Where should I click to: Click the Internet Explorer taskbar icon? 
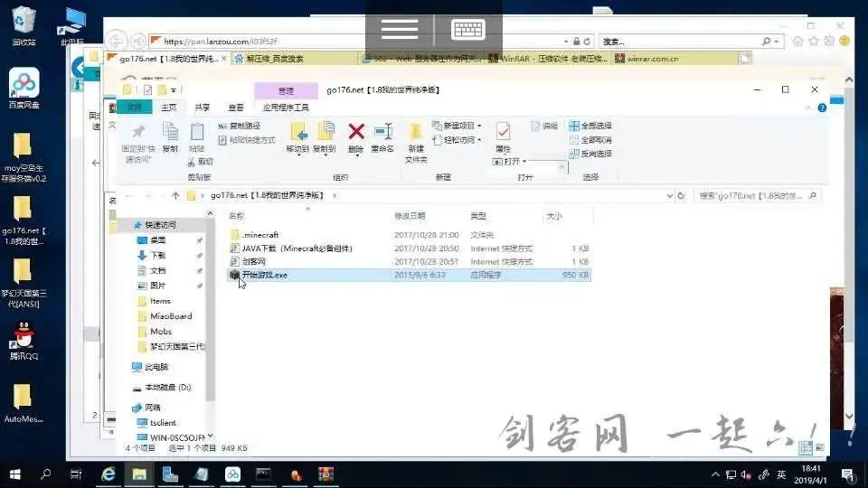(108, 474)
